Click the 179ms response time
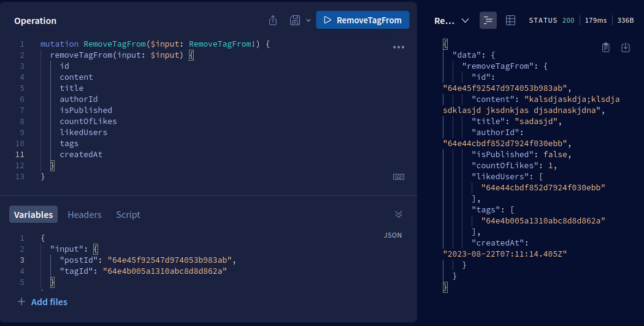Viewport: 644px width, 326px height. coord(596,20)
